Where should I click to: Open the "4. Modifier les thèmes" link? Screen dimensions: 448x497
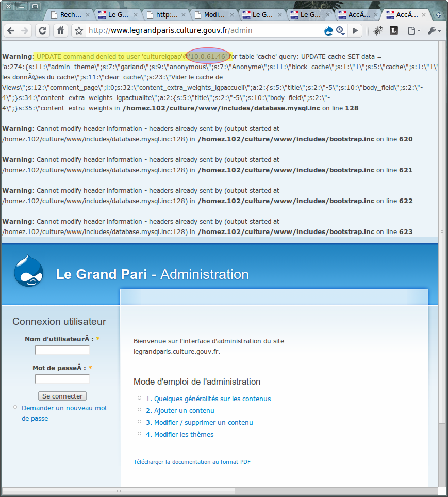coord(180,435)
